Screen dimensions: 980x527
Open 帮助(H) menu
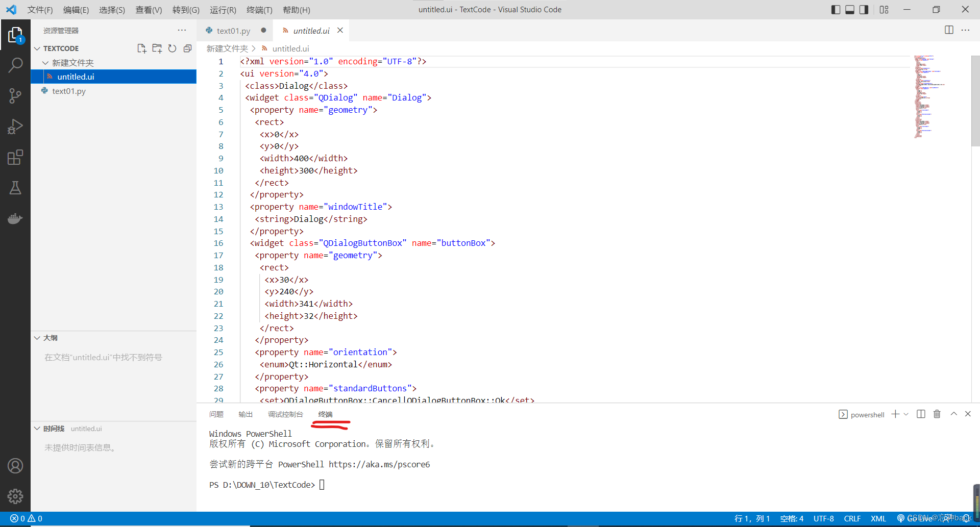click(296, 10)
